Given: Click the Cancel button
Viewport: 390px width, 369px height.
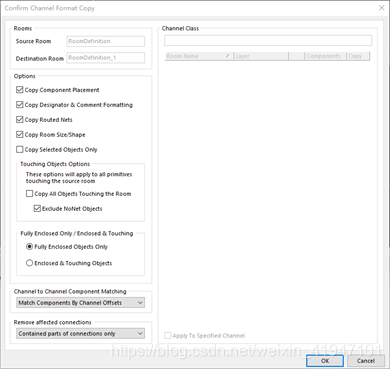Looking at the screenshot, I should pos(366,361).
